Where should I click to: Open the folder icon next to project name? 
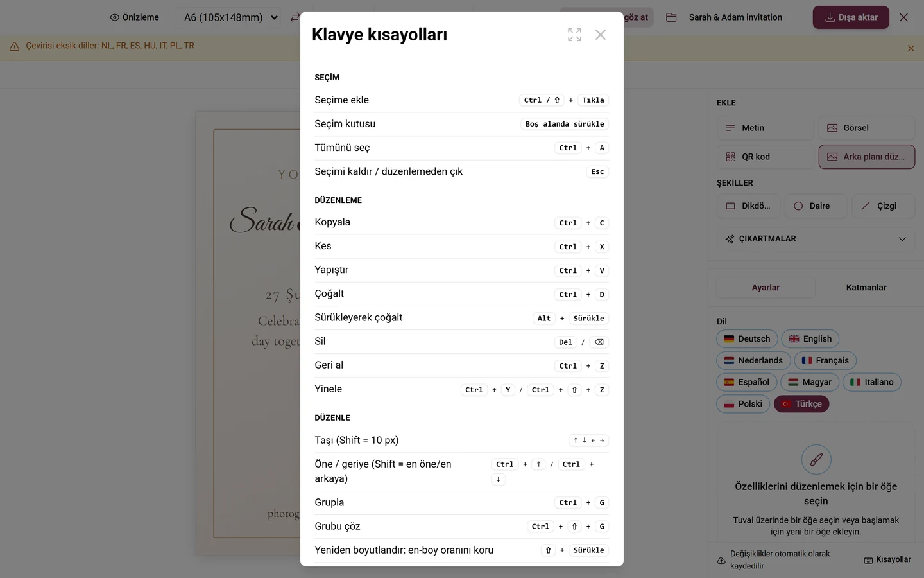pyautogui.click(x=671, y=17)
